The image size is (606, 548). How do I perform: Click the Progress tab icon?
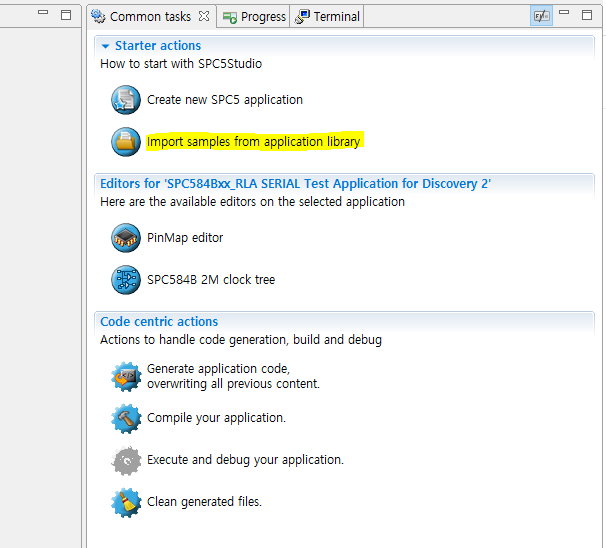pos(230,17)
